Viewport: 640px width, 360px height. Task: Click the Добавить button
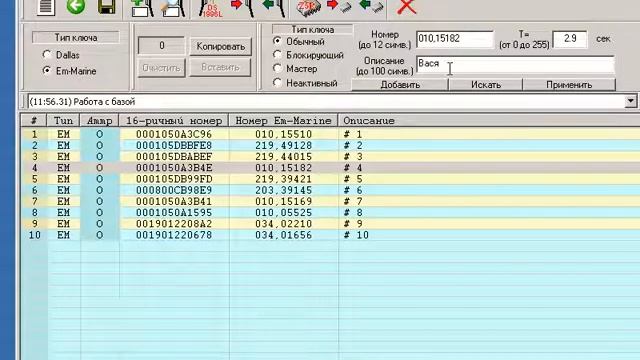pos(400,84)
